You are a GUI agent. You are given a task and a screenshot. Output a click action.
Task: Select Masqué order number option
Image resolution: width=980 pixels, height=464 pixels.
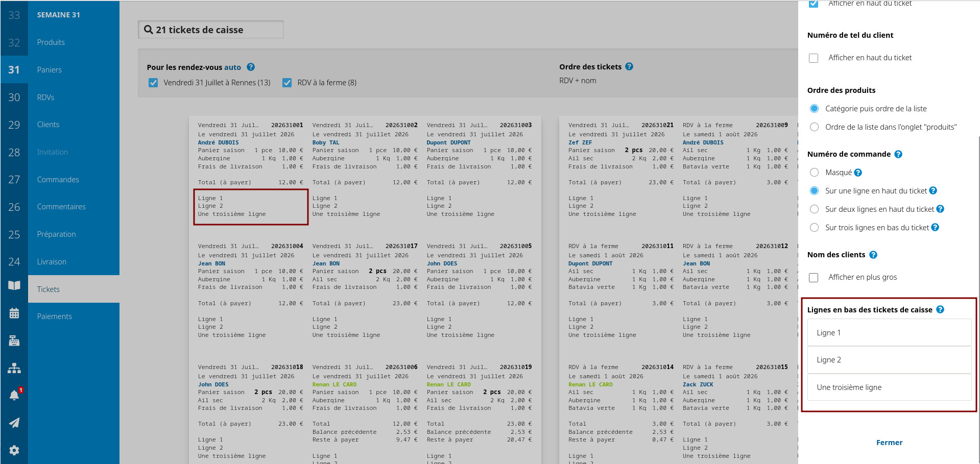(814, 173)
